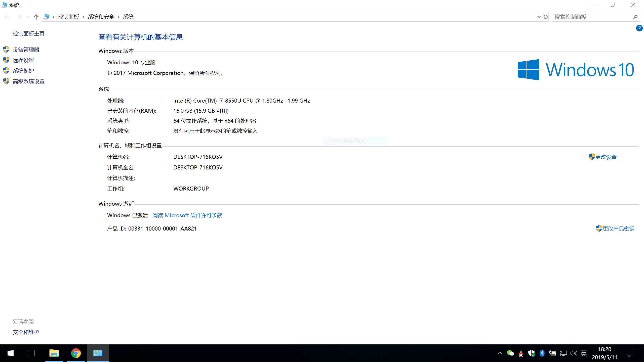Screen dimensions: 644x362
Task: Open the Windows Start menu
Action: [x=11, y=353]
